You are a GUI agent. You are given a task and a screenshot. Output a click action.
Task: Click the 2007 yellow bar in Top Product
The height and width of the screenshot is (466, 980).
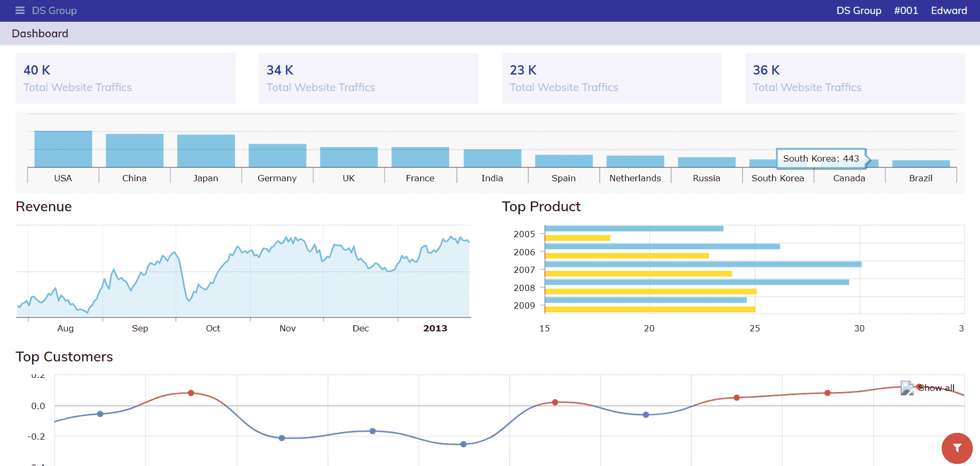click(x=639, y=273)
